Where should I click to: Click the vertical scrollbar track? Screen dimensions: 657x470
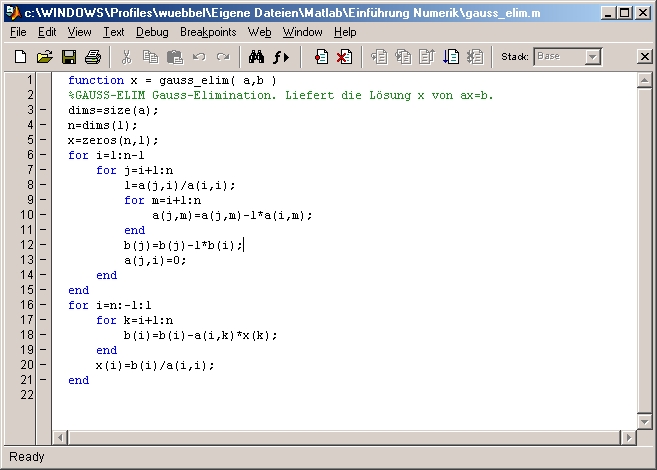[x=645, y=250]
